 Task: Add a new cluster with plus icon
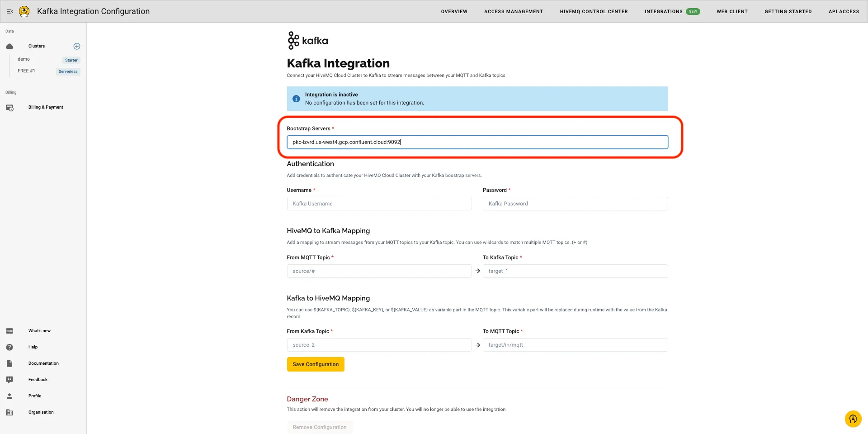point(77,46)
